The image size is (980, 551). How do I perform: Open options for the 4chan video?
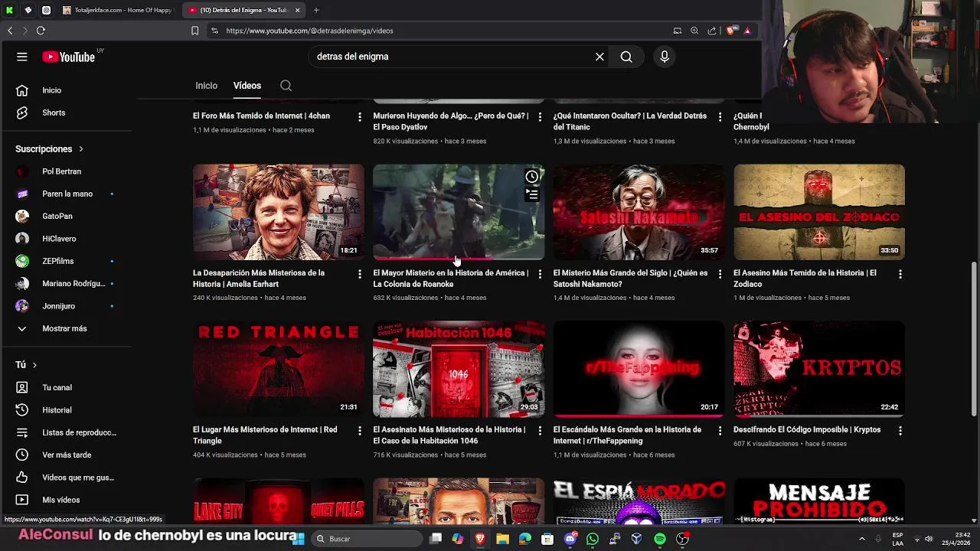pyautogui.click(x=360, y=116)
